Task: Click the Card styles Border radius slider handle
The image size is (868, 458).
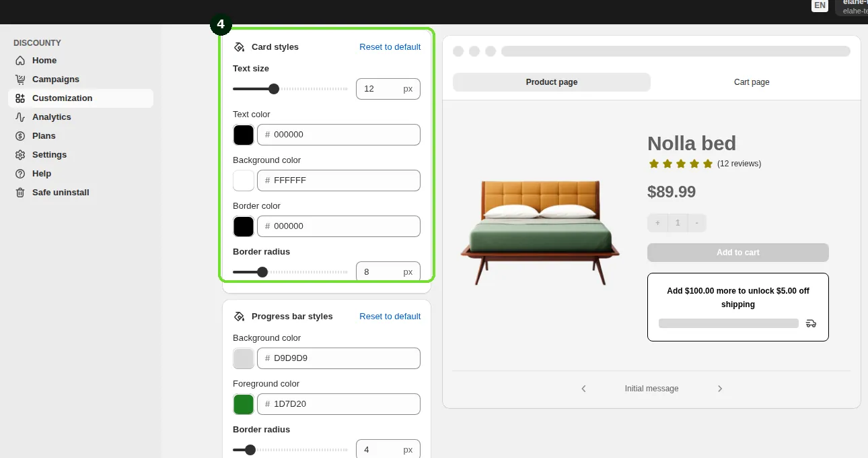Action: [262, 272]
